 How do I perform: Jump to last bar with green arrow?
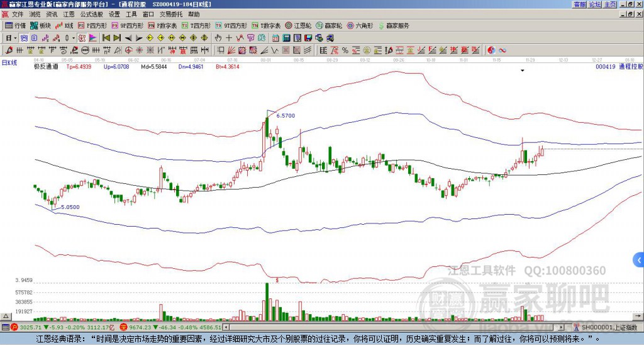tap(117, 38)
